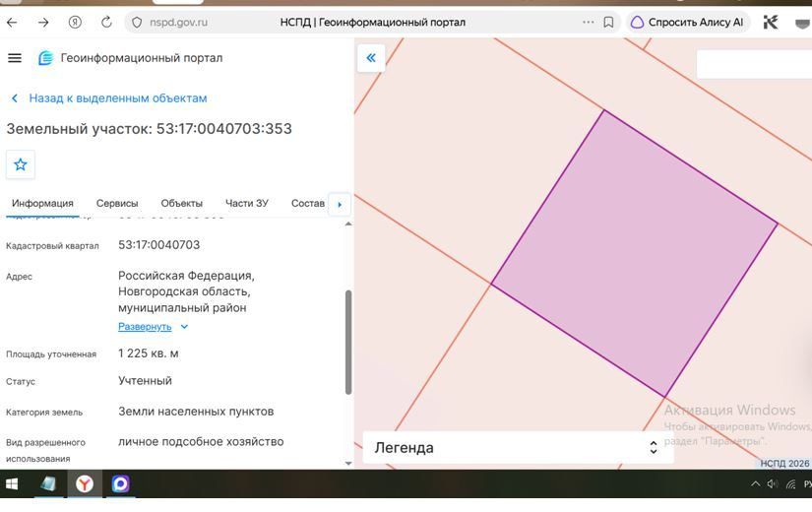Return via Назад к выделенным объектам link
The width and height of the screenshot is (812, 512).
tap(109, 97)
